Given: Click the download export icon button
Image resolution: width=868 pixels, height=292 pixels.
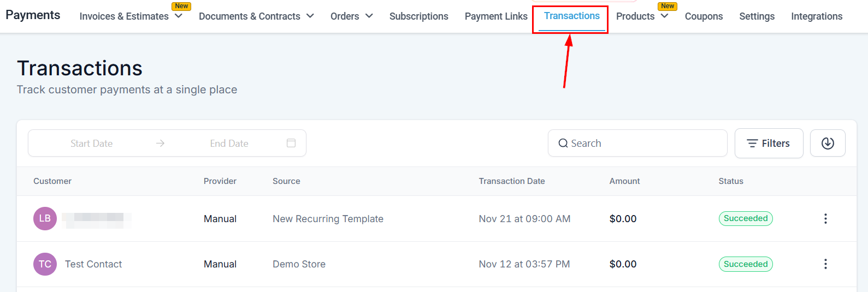Looking at the screenshot, I should (828, 143).
